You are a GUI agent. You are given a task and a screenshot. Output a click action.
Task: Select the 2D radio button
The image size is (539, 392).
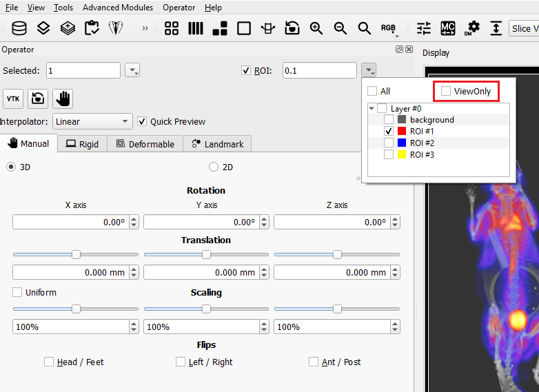tap(214, 167)
